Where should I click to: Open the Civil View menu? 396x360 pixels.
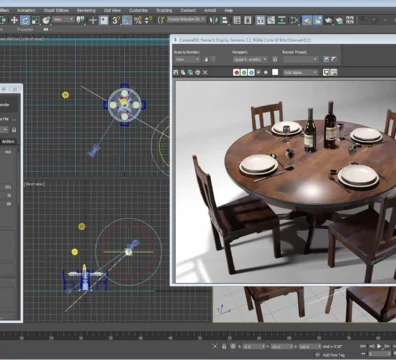pos(112,10)
